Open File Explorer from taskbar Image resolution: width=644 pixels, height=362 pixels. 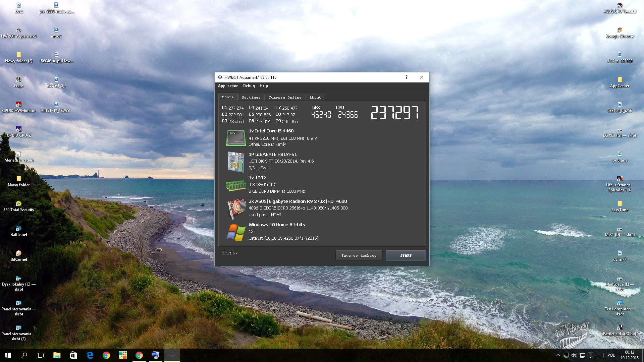click(57, 355)
